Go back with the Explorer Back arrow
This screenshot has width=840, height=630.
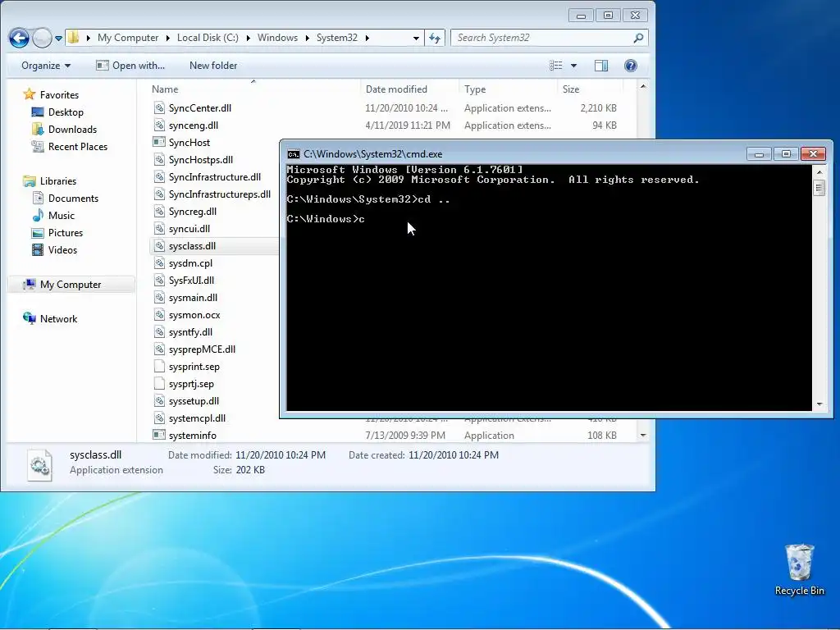pyautogui.click(x=19, y=38)
